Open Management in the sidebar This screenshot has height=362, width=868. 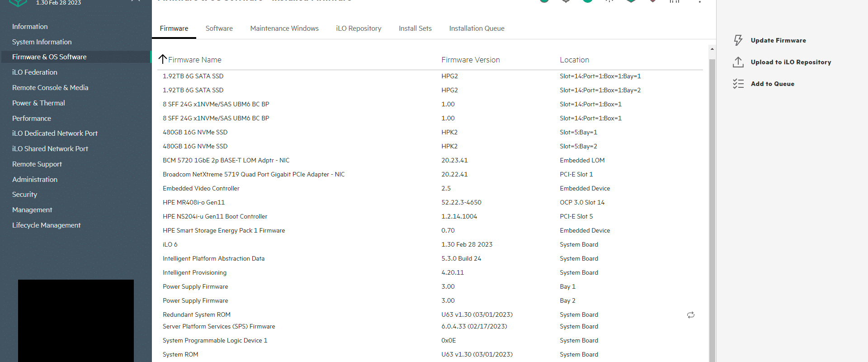coord(32,210)
